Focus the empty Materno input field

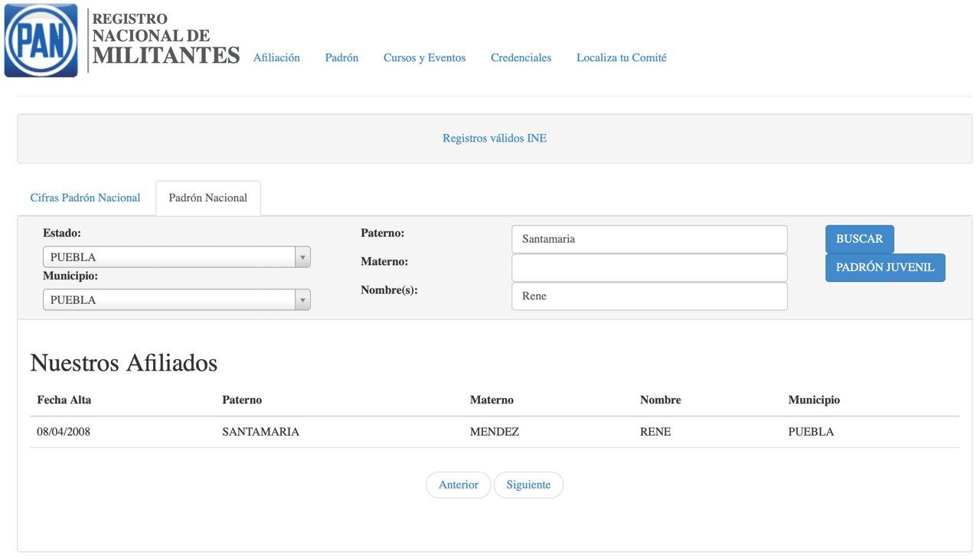tap(649, 268)
